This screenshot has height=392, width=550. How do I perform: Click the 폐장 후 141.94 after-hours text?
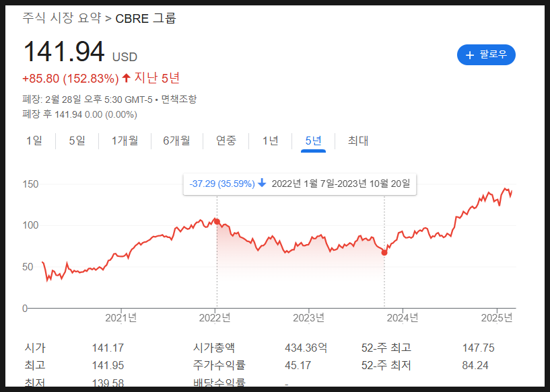click(x=80, y=114)
